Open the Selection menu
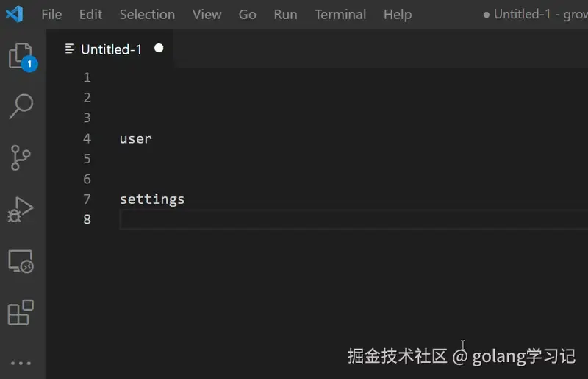The image size is (588, 379). (147, 15)
